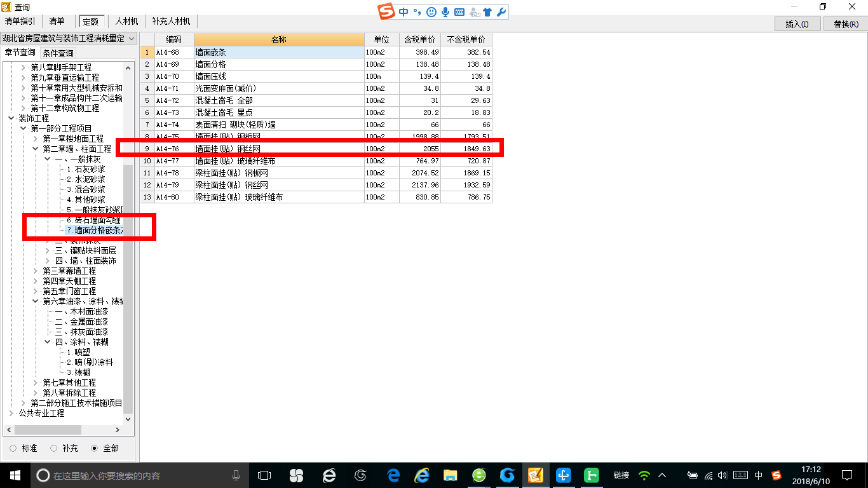868x488 pixels.
Task: Select row A14-68 墙面嵌条
Action: pos(316,52)
